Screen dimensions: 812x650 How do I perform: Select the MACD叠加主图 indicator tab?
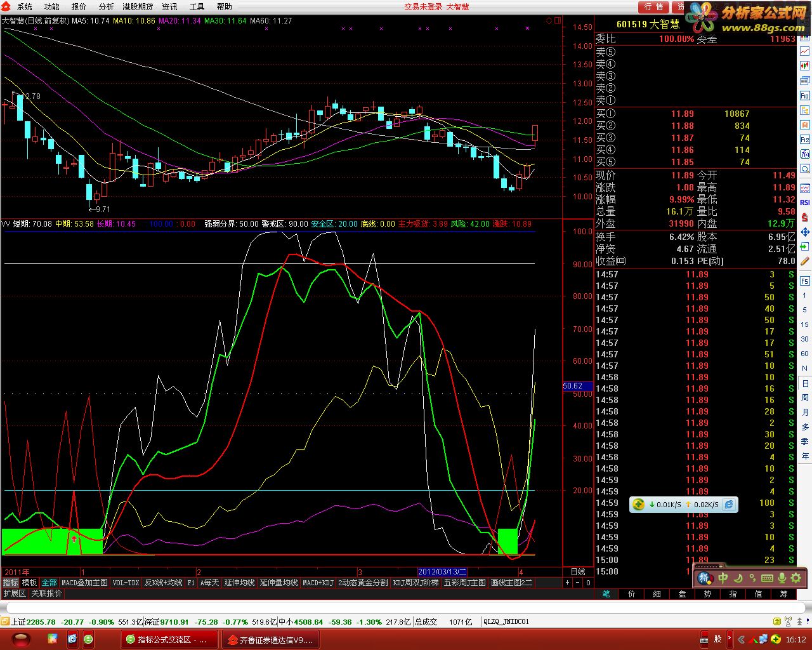coord(84,583)
